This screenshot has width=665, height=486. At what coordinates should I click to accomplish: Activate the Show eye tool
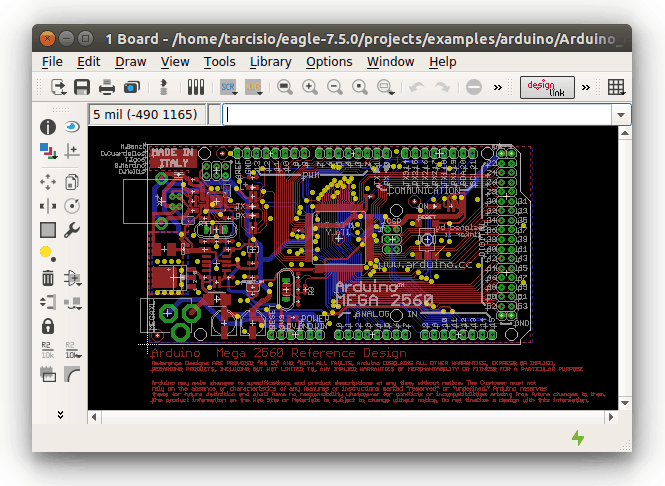(72, 127)
